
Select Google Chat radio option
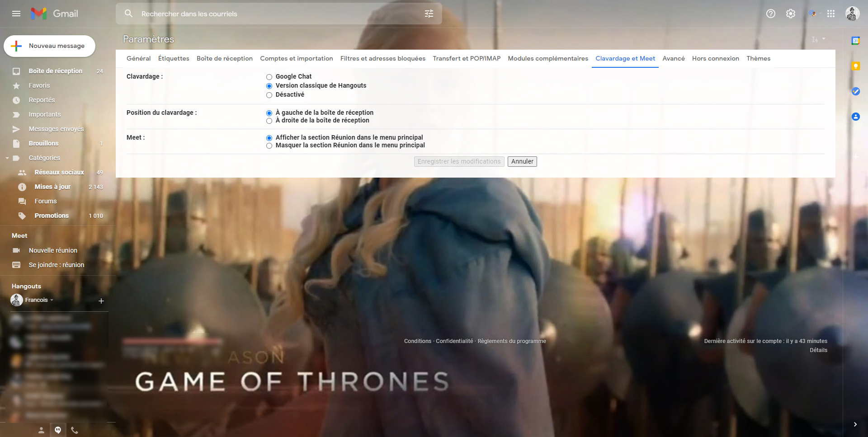(269, 77)
